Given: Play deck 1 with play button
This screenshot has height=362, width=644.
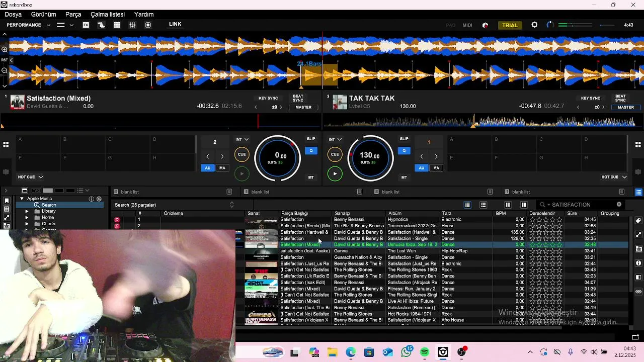Looking at the screenshot, I should click(242, 173).
